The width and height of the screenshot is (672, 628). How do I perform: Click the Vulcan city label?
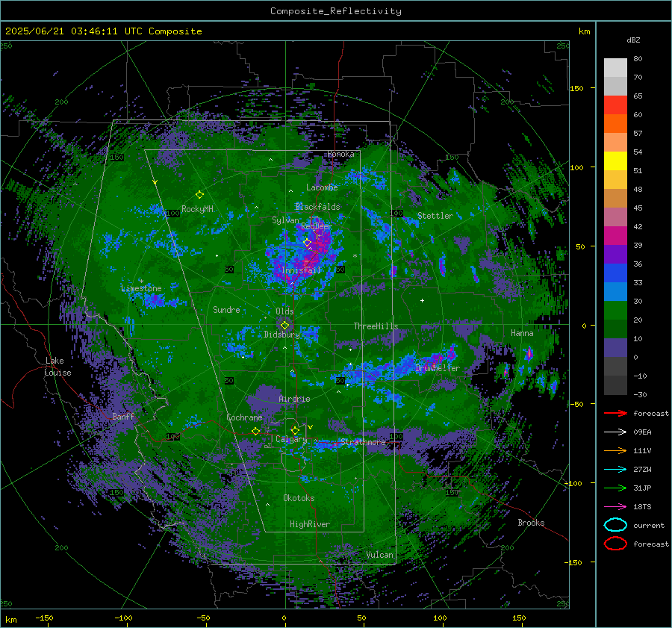tap(379, 555)
